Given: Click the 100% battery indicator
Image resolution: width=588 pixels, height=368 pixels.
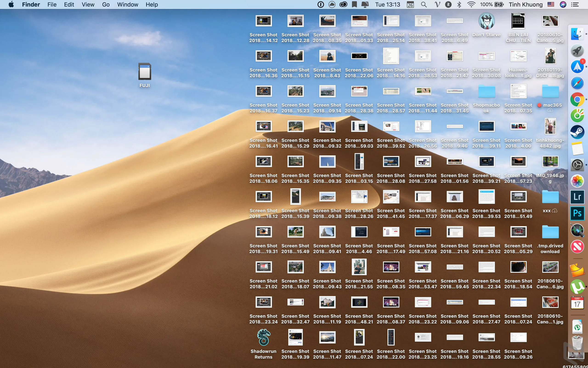Looking at the screenshot, I should click(492, 4).
